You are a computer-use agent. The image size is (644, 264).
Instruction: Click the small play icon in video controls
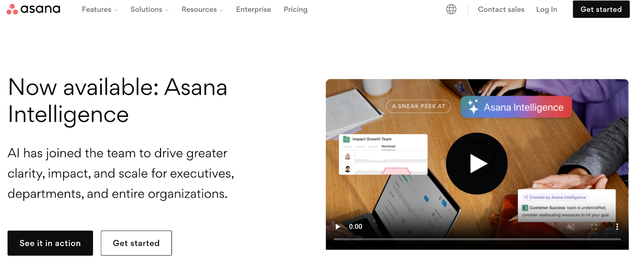[338, 227]
